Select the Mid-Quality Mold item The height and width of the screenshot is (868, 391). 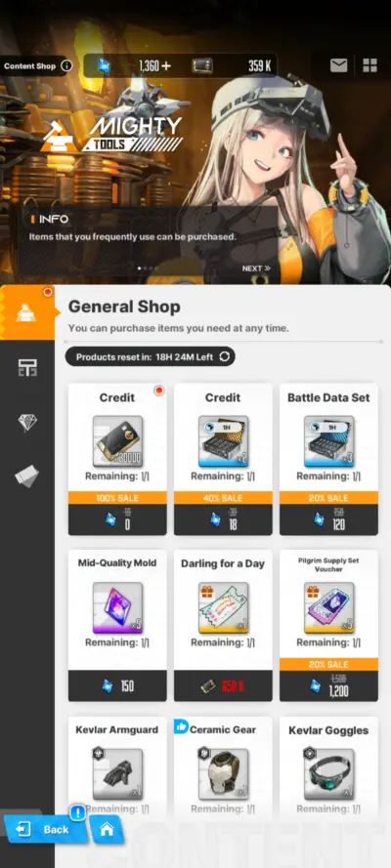coord(117,626)
